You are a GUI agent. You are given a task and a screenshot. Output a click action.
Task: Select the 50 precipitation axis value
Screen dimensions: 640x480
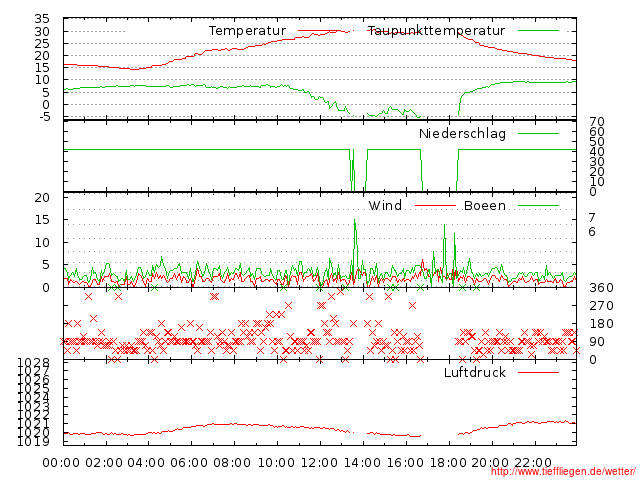pyautogui.click(x=597, y=142)
